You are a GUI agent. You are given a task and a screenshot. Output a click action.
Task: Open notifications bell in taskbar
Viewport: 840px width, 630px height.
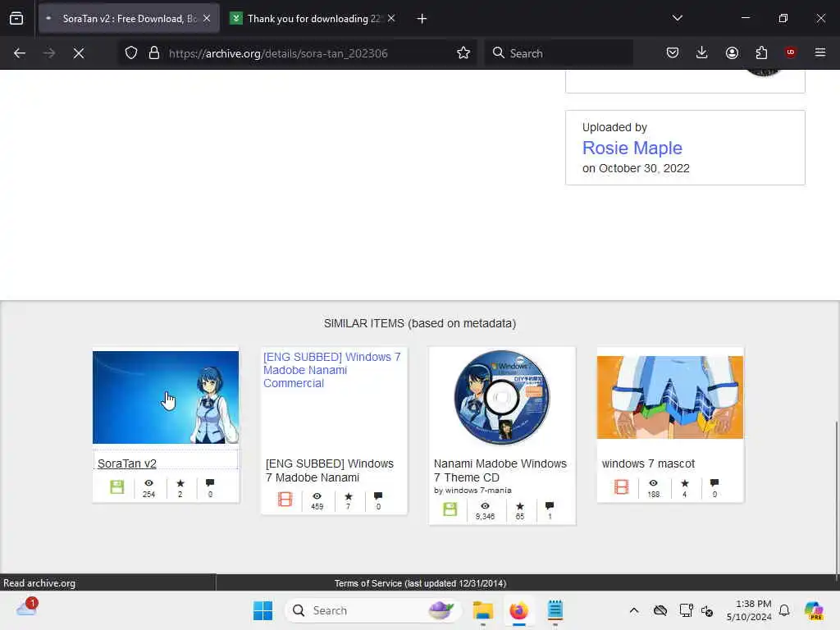point(784,610)
